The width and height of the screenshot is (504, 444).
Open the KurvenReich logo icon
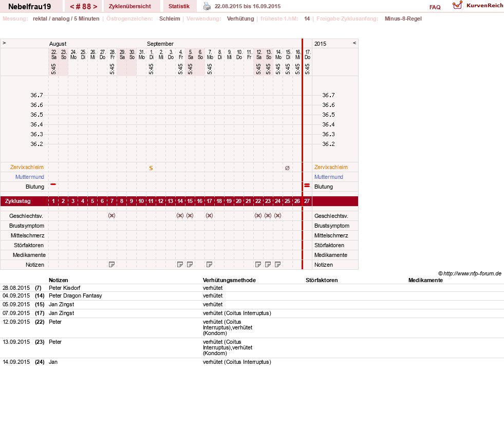pyautogui.click(x=457, y=5)
